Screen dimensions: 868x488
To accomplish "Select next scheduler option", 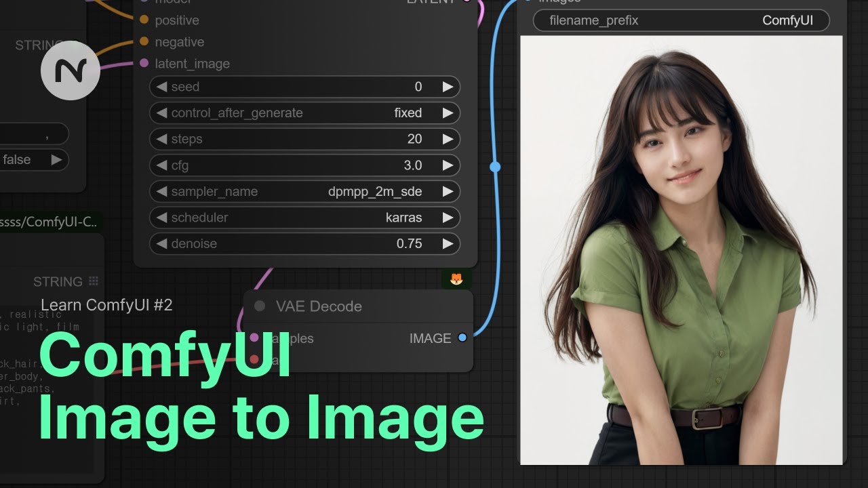I will 448,218.
